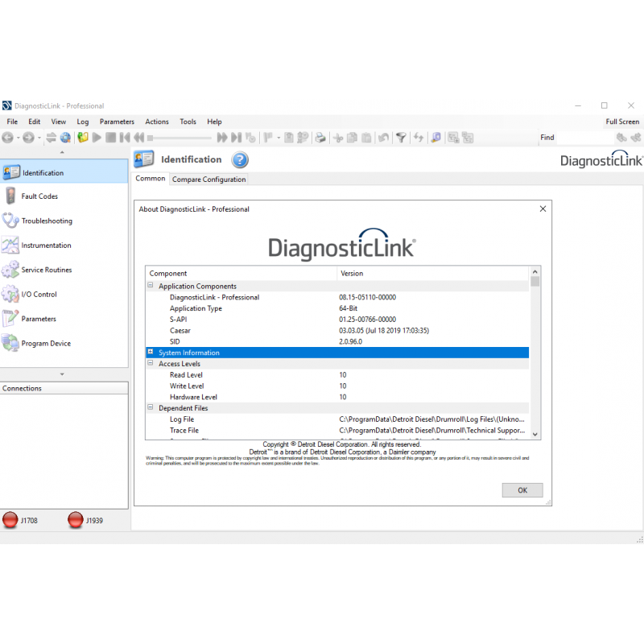Screen dimensions: 644x644
Task: Click the open log folder icon
Action: [x=83, y=138]
